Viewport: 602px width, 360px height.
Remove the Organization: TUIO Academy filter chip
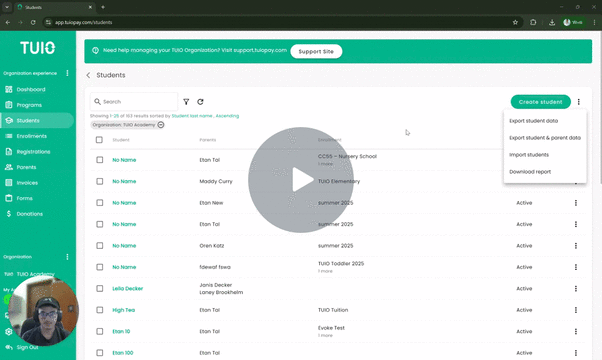point(161,125)
